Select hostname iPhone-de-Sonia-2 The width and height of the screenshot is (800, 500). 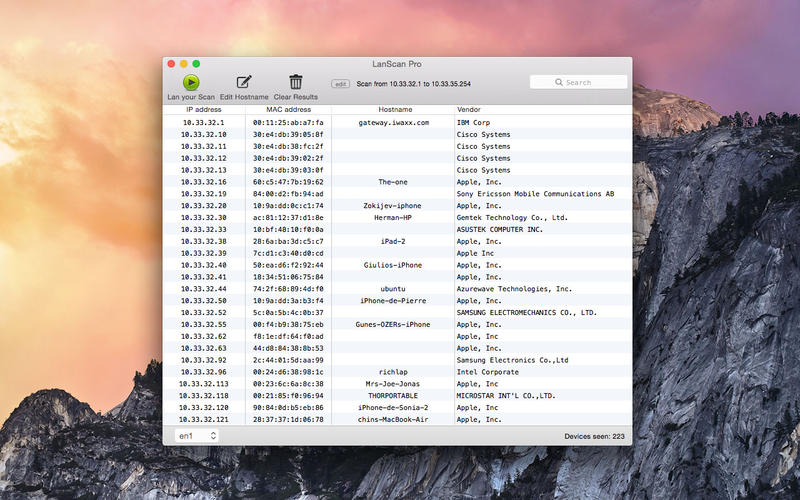(x=393, y=408)
